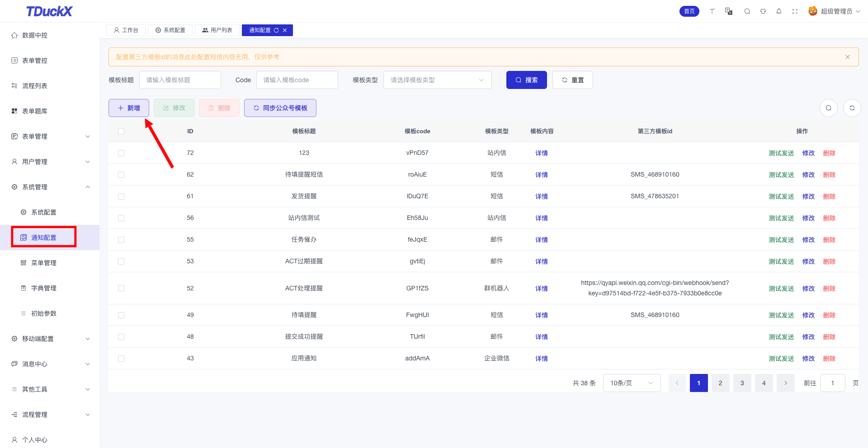Open 表单管控 in sidebar

point(50,61)
